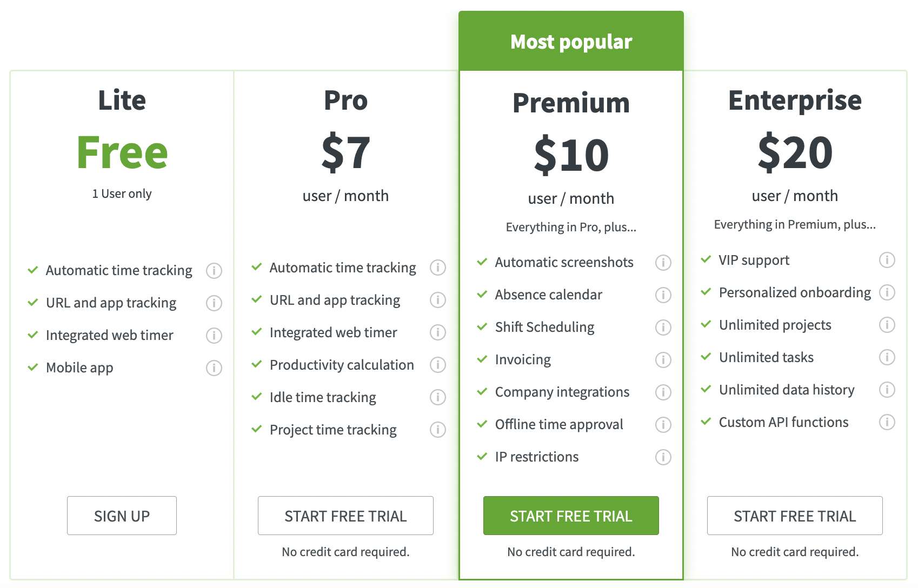The width and height of the screenshot is (918, 588).
Task: Click the green checkmark beside Absence calendar
Action: (x=481, y=293)
